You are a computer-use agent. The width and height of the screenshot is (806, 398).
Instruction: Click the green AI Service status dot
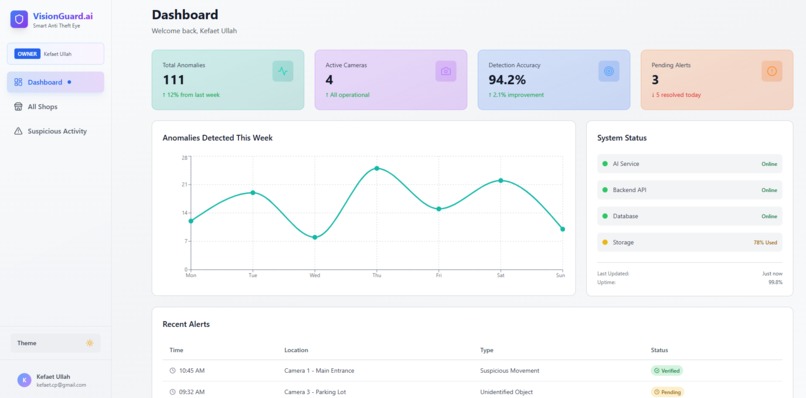605,164
